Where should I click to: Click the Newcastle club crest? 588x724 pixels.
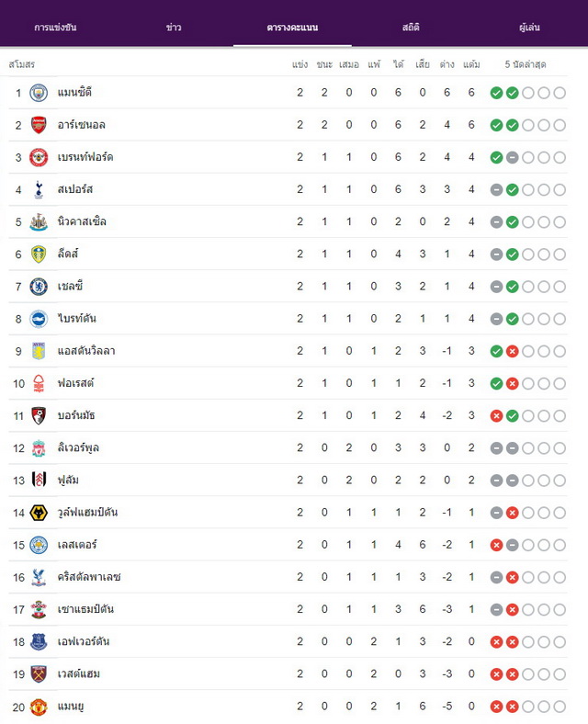pyautogui.click(x=39, y=222)
